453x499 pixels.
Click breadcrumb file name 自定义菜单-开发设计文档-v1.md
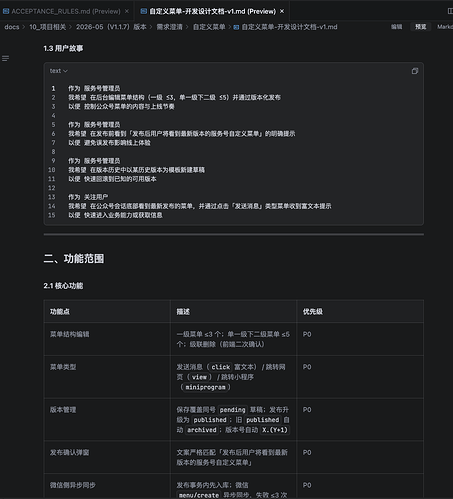tap(289, 27)
